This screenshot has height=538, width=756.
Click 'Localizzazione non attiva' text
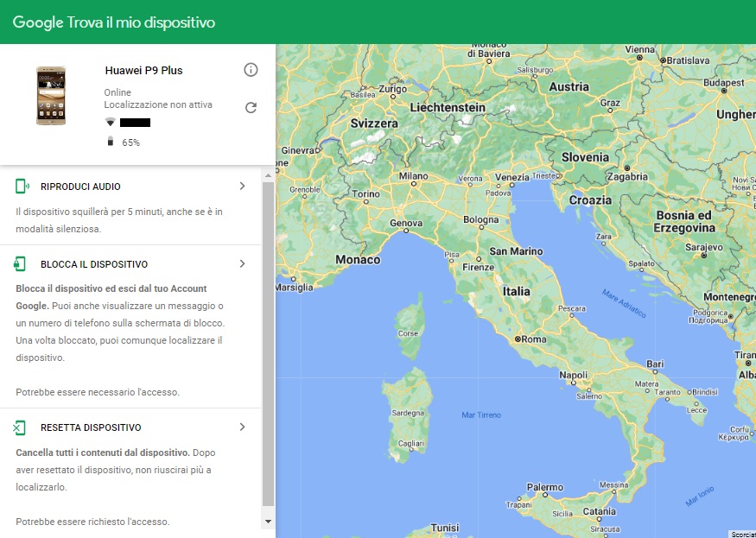pos(158,104)
